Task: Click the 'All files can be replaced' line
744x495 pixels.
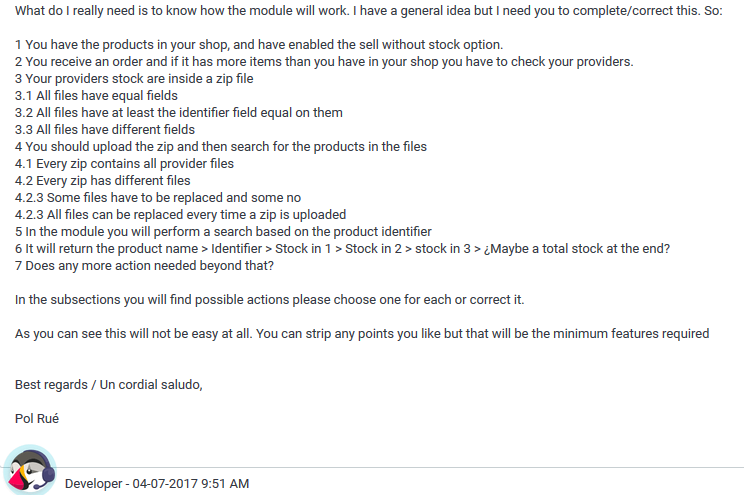Action: (x=180, y=214)
